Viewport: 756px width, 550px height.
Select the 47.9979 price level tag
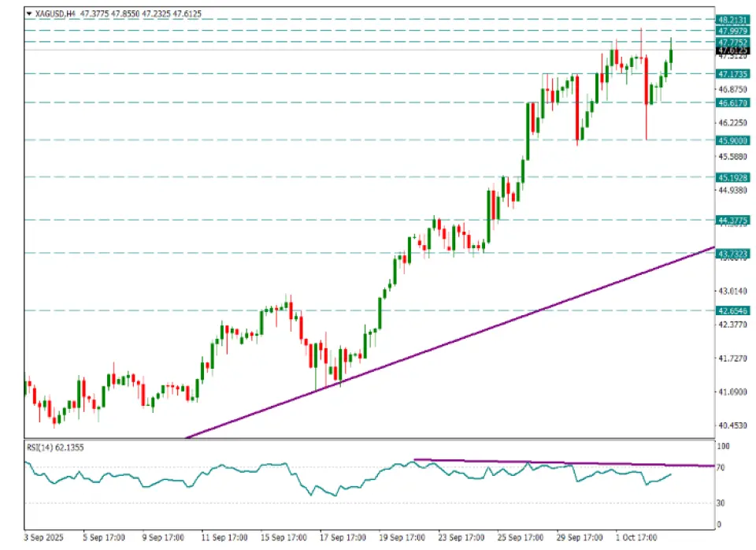(732, 30)
